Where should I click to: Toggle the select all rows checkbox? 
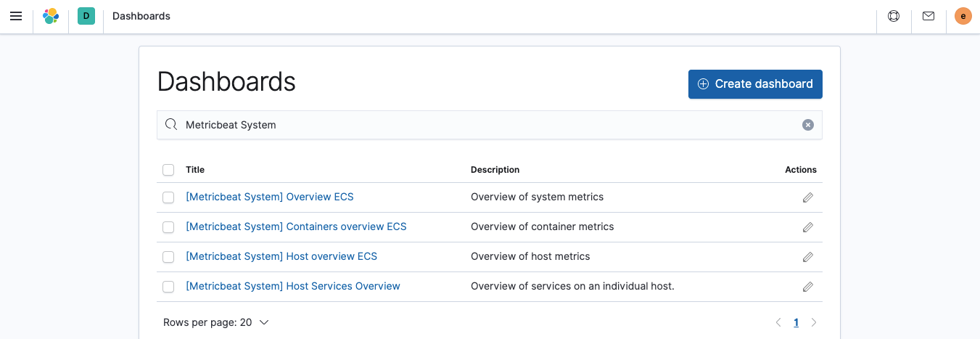point(168,170)
